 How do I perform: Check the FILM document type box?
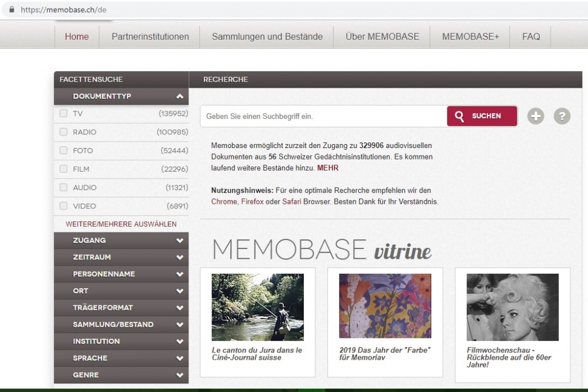pyautogui.click(x=63, y=169)
